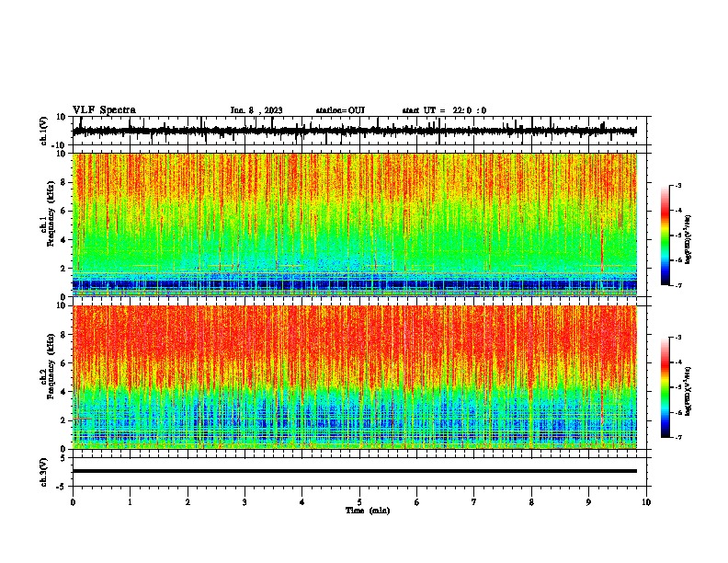Click the 6 kHz tick label on ch.2 axis

(x=63, y=363)
